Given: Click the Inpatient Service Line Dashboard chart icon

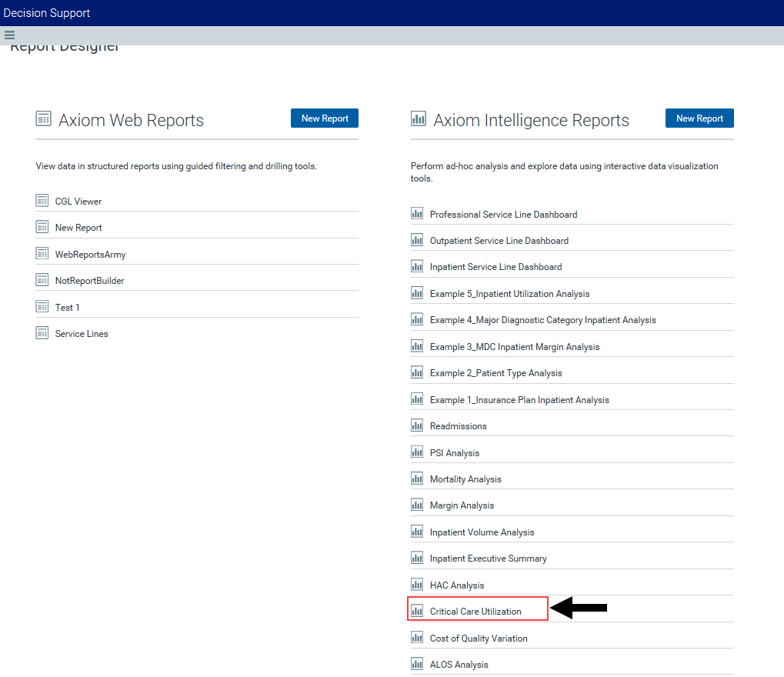Looking at the screenshot, I should point(417,266).
